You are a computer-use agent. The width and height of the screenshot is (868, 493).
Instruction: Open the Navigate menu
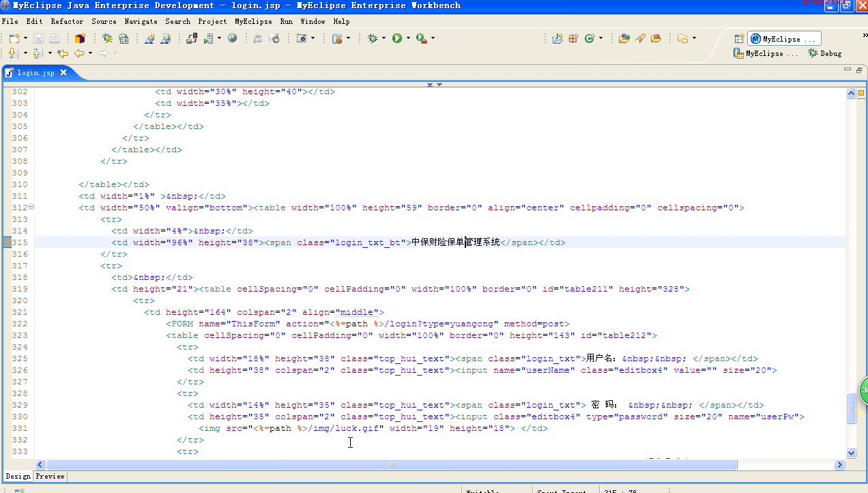(x=141, y=21)
